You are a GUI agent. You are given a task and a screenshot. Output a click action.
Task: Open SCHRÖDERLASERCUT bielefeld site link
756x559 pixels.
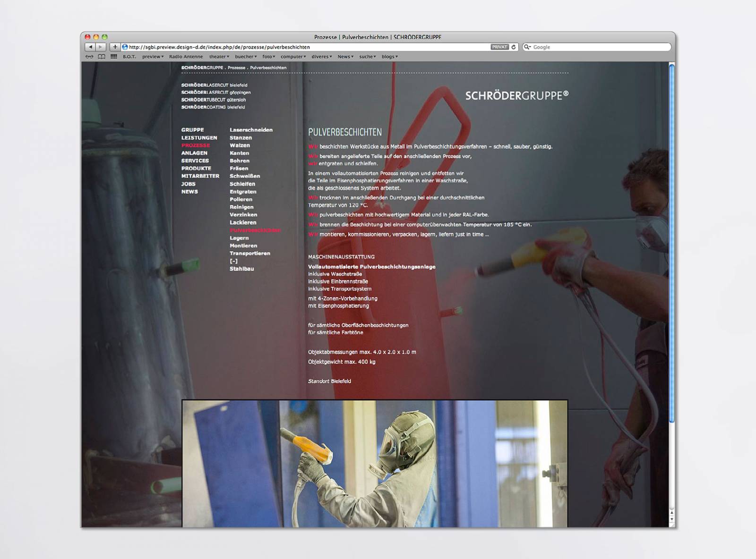tap(215, 85)
